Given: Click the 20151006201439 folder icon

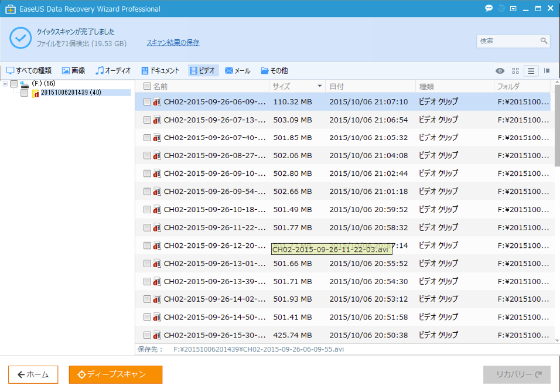Looking at the screenshot, I should 35,93.
